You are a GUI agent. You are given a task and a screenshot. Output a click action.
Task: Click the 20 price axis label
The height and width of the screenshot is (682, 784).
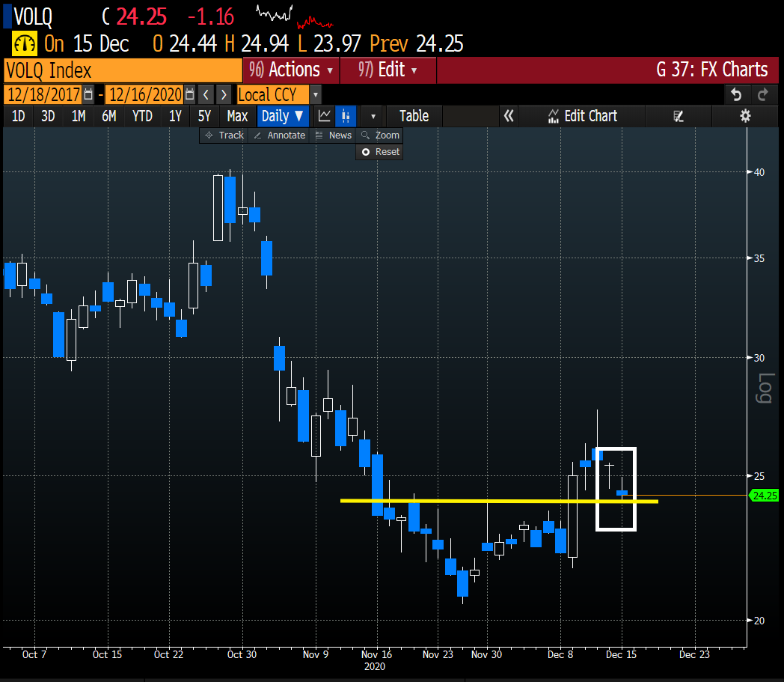click(759, 621)
